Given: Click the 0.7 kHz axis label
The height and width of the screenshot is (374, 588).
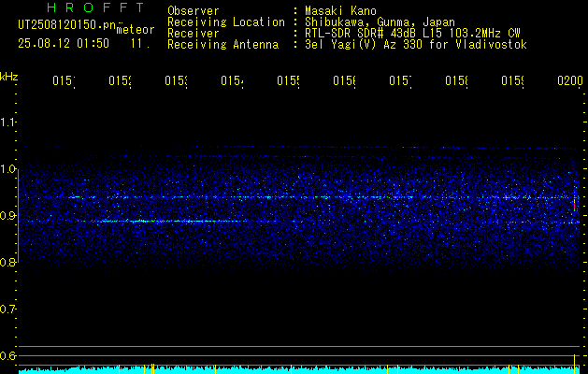Looking at the screenshot, I should (7, 309).
